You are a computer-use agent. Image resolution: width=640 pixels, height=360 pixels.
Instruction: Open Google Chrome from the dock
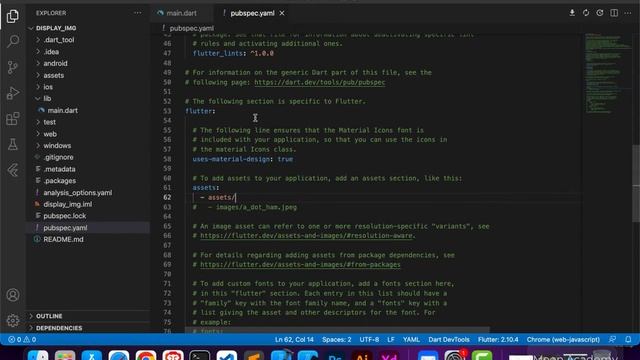pyautogui.click(x=146, y=356)
